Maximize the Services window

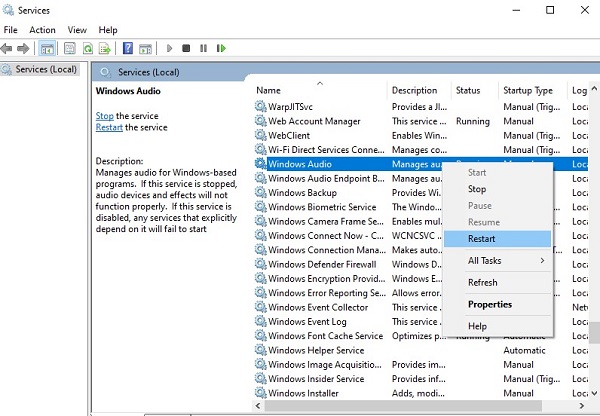550,10
